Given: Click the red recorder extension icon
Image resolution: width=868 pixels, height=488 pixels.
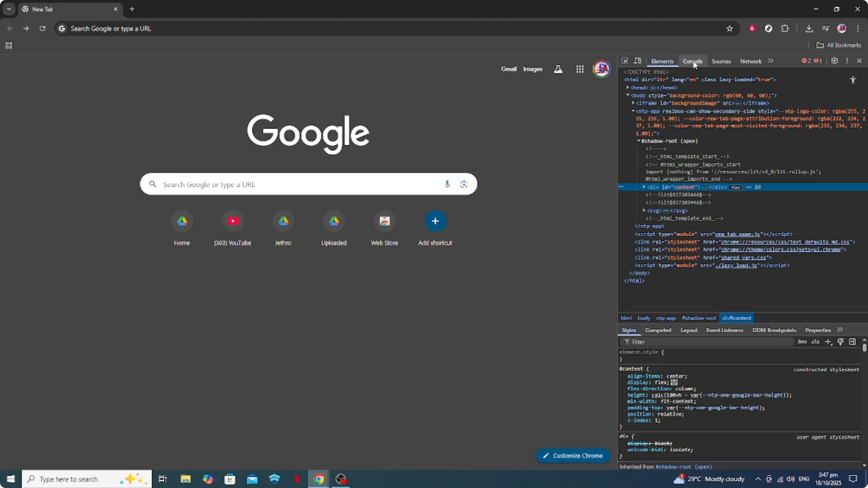Looking at the screenshot, I should (x=752, y=29).
